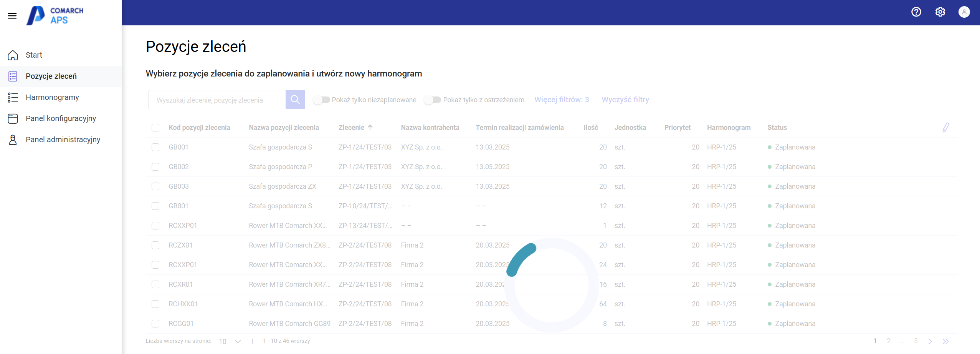The width and height of the screenshot is (980, 354).
Task: Sort by Jednostka column header
Action: tap(630, 128)
